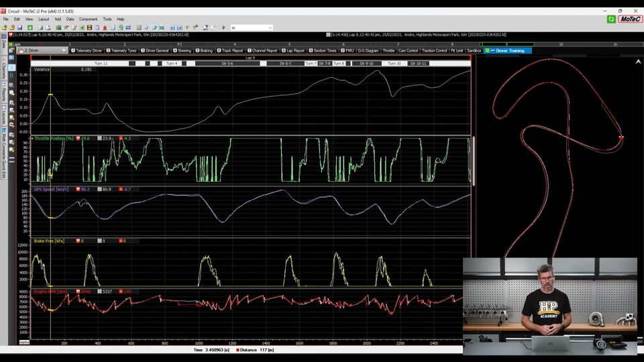
Task: Click the Throttle Position [%] channel label
Action: (54, 138)
